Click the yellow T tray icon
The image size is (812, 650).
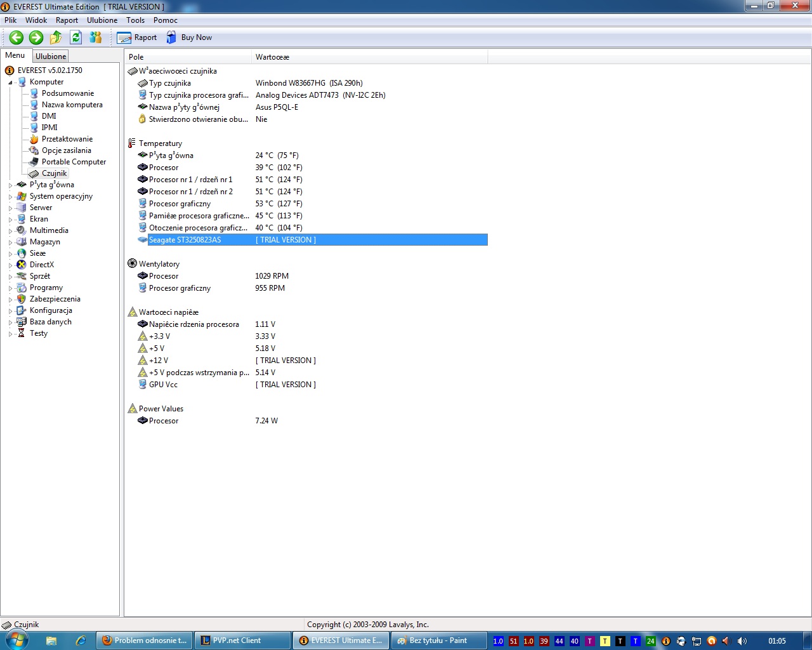(605, 641)
